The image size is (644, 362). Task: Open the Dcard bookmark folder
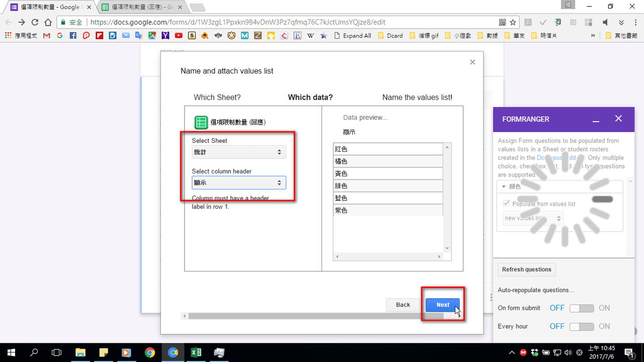[390, 36]
